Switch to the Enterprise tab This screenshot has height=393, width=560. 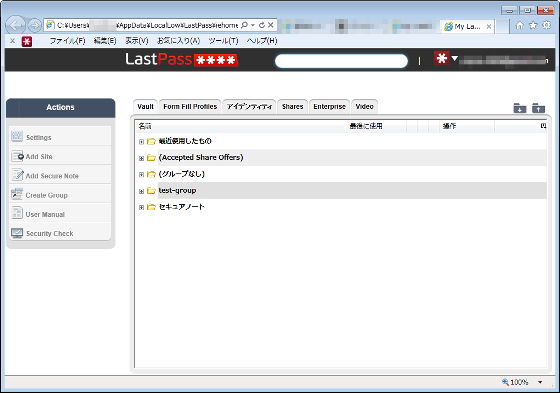pos(329,106)
